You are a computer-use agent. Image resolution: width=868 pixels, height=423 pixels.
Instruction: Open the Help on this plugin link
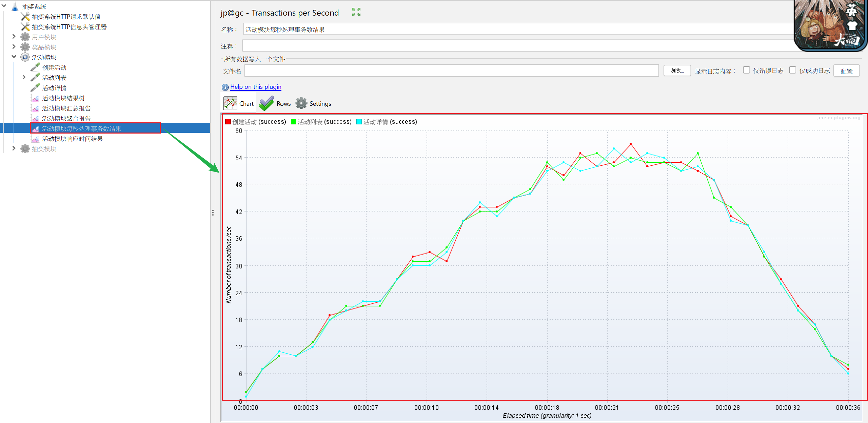[x=256, y=87]
